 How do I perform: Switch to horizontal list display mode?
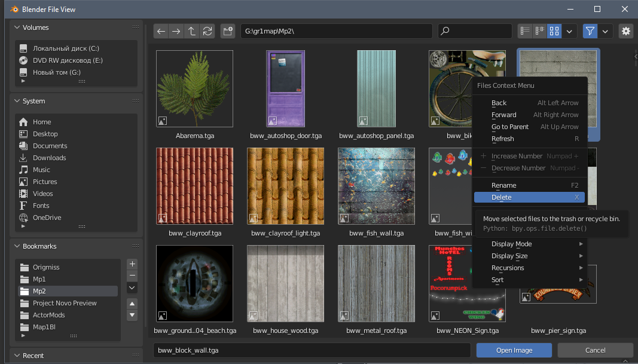pyautogui.click(x=539, y=31)
